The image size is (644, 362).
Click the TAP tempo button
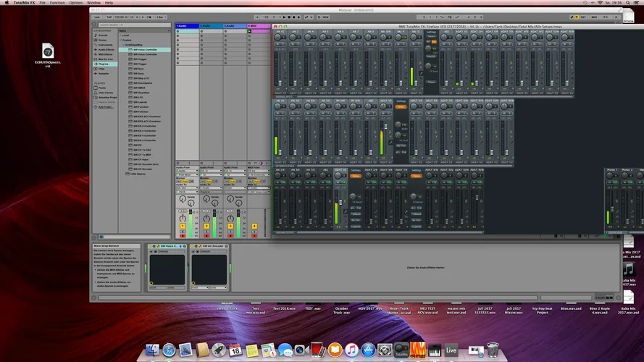109,16
